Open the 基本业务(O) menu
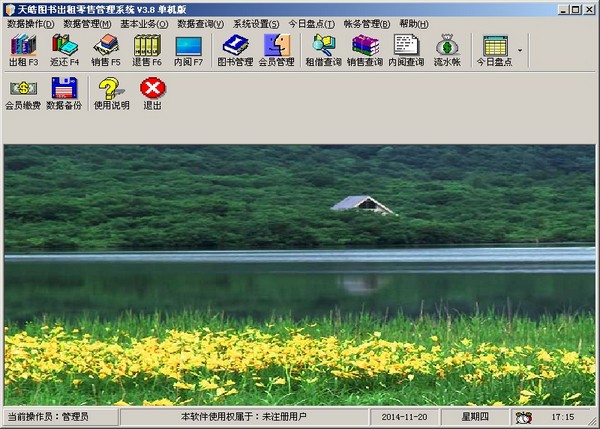This screenshot has height=429, width=600. [144, 24]
